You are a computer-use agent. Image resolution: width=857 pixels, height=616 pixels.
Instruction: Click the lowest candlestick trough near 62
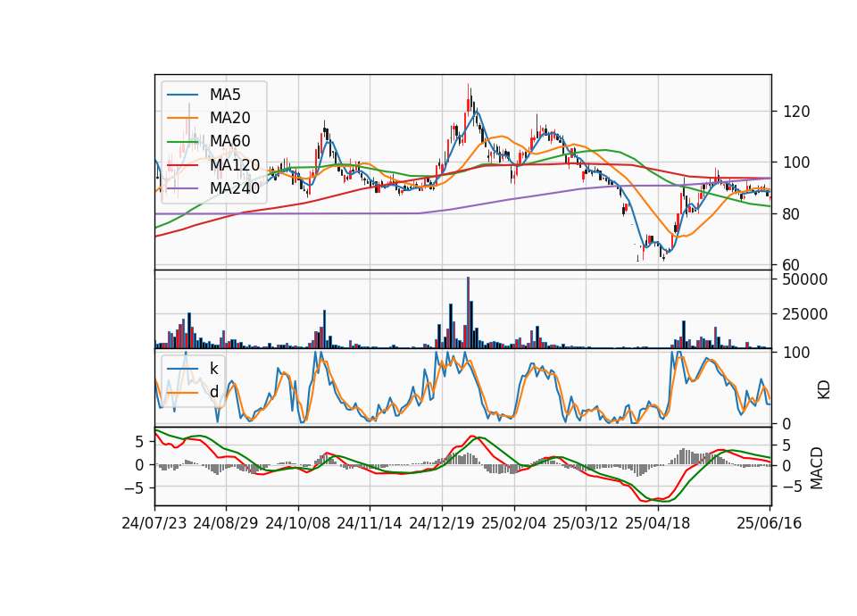[637, 257]
